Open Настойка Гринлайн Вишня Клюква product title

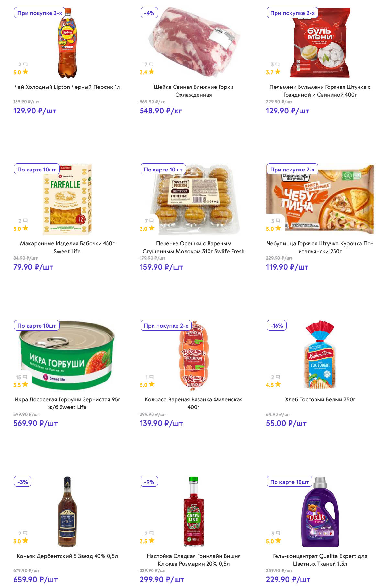coord(193,560)
